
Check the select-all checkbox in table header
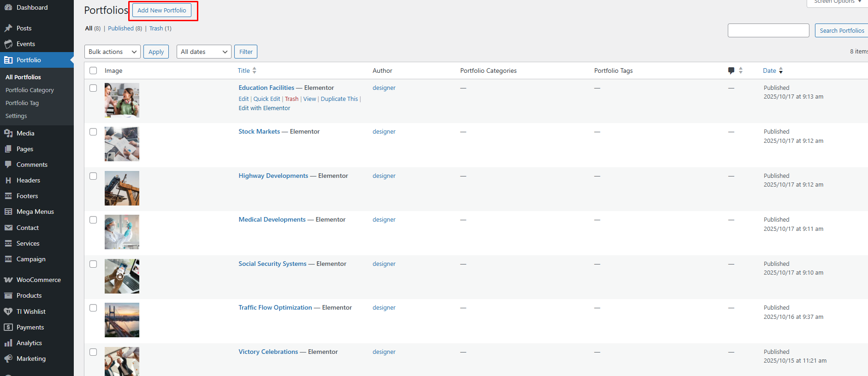(93, 70)
